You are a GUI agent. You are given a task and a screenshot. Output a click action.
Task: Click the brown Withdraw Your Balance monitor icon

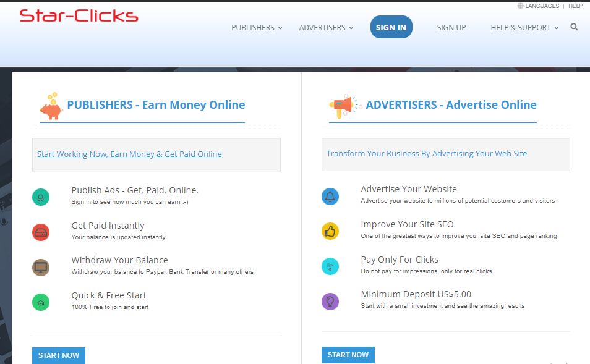[x=41, y=268]
